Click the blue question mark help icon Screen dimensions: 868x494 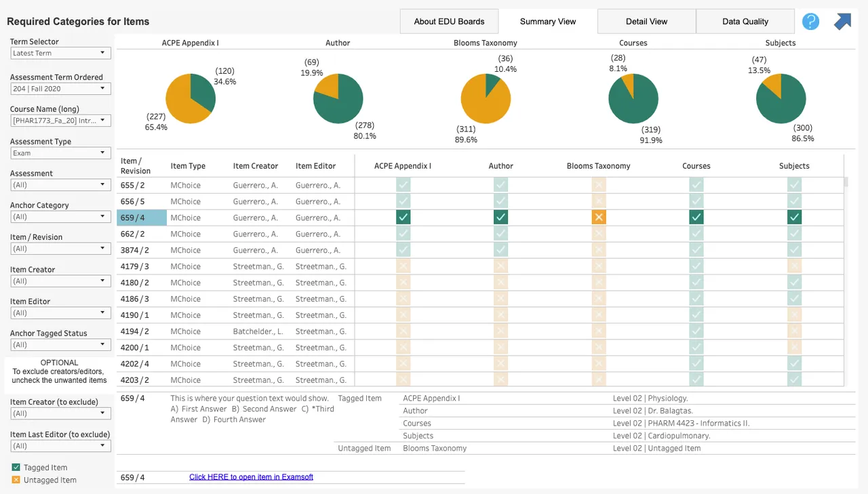810,22
